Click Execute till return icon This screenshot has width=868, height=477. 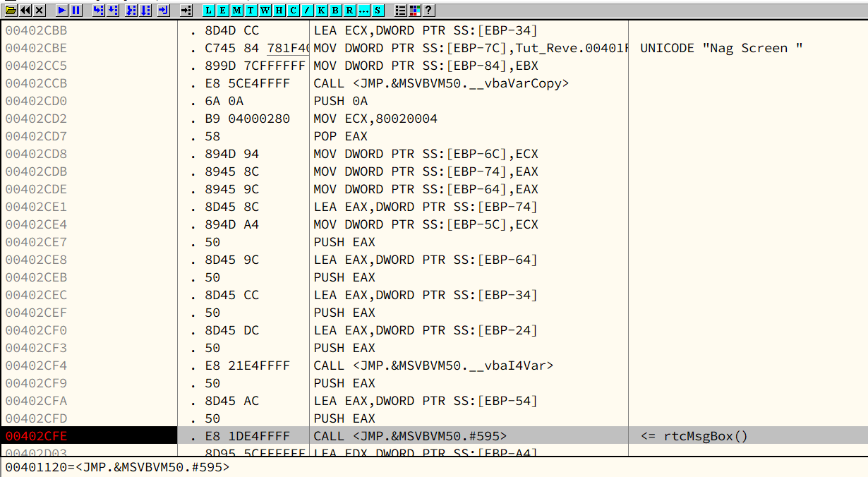point(163,11)
